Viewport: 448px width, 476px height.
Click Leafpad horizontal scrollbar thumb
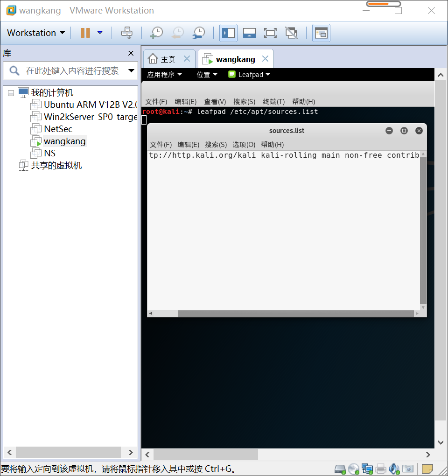click(295, 314)
